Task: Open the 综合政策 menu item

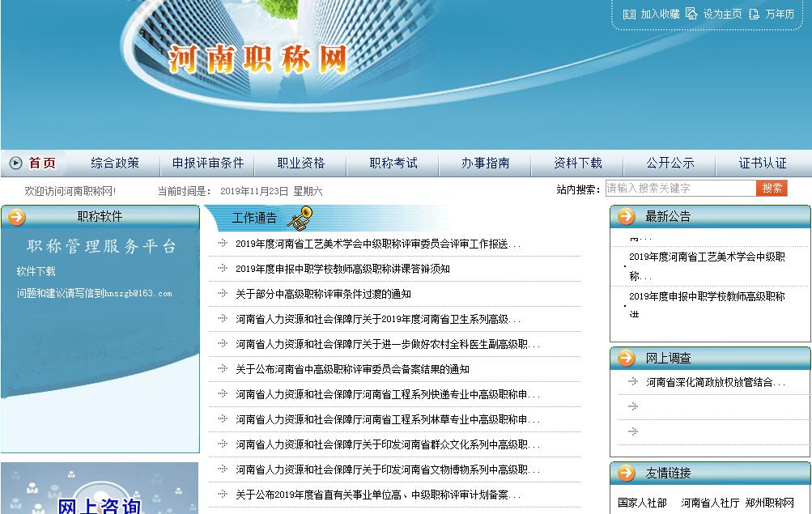Action: click(115, 164)
